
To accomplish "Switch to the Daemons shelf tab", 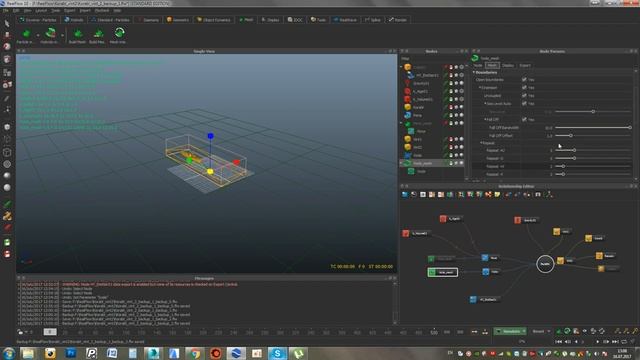I will point(148,20).
